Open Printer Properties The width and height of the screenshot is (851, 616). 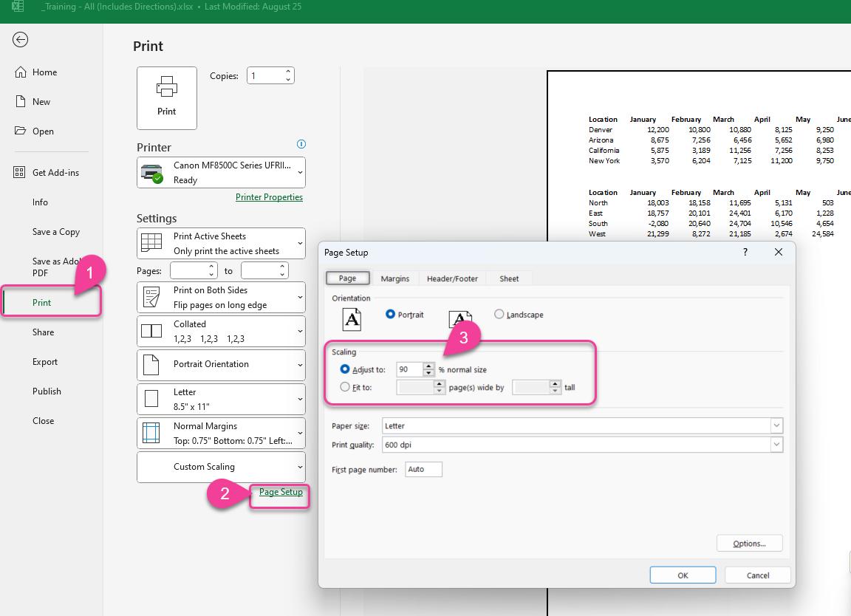point(269,197)
